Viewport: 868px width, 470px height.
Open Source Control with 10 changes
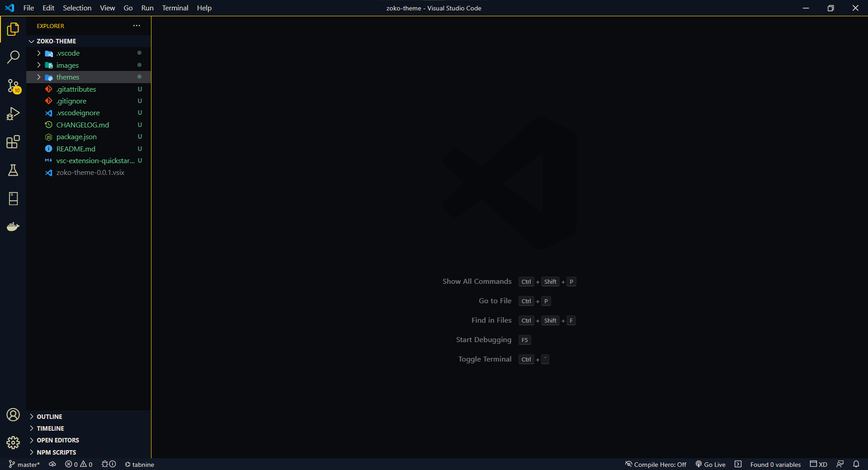tap(13, 86)
